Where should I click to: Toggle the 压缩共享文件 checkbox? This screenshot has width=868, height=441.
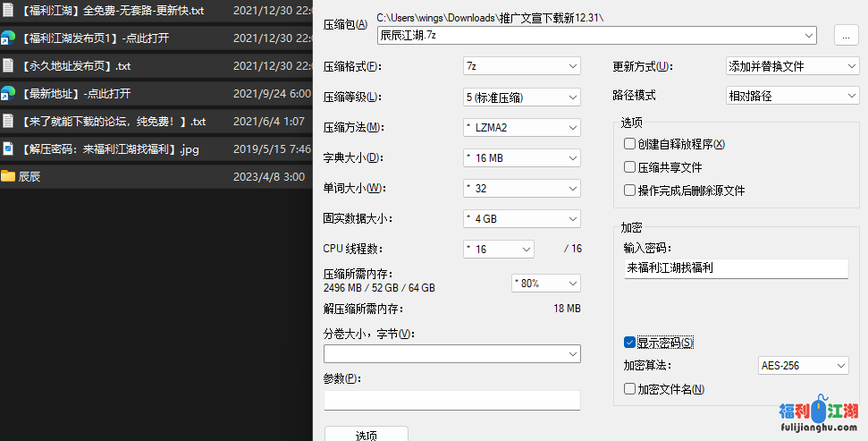[630, 167]
